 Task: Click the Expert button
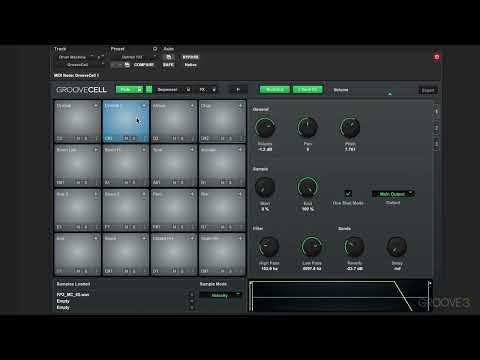coord(428,90)
